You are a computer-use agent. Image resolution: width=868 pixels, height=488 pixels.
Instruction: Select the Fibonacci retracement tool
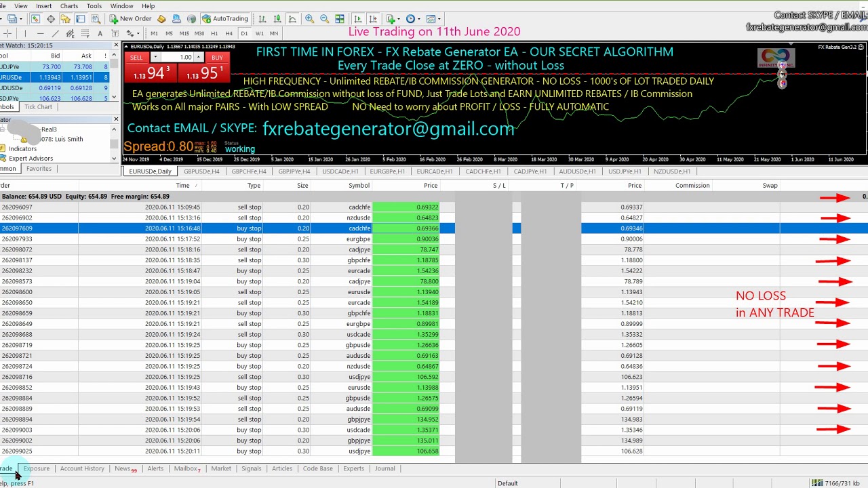point(85,33)
